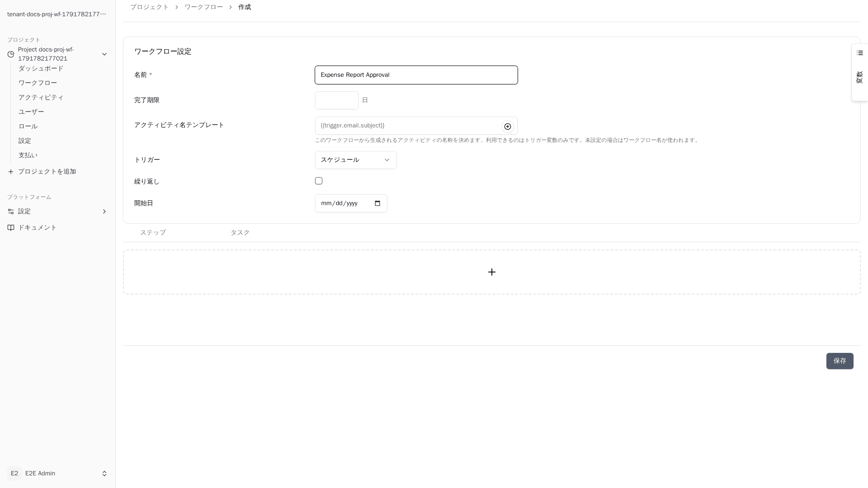
Task: Click the 開始日 date input
Action: [351, 203]
